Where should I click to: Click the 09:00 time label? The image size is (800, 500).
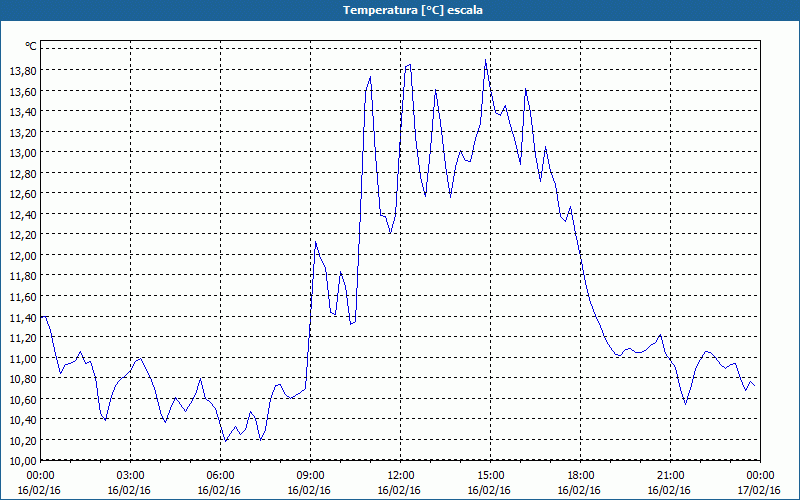(310, 475)
